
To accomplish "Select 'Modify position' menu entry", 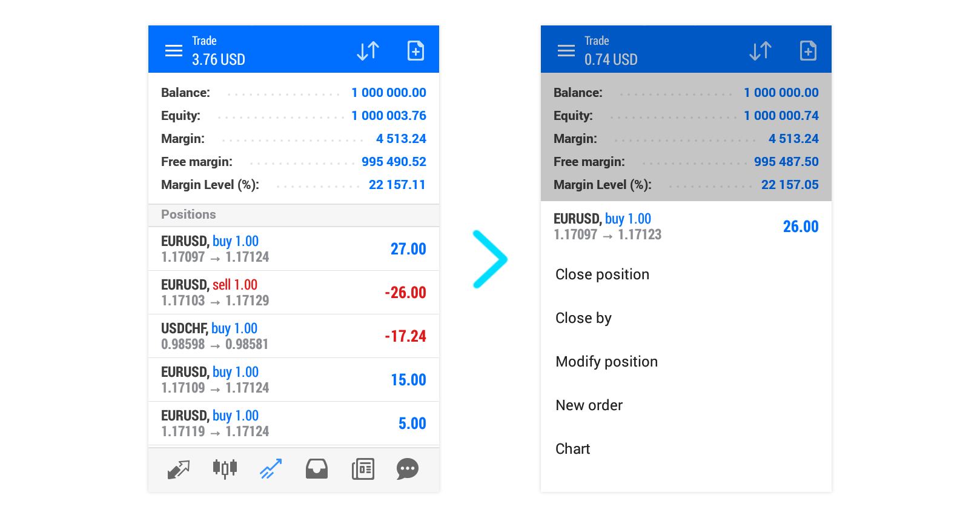I will 606,362.
